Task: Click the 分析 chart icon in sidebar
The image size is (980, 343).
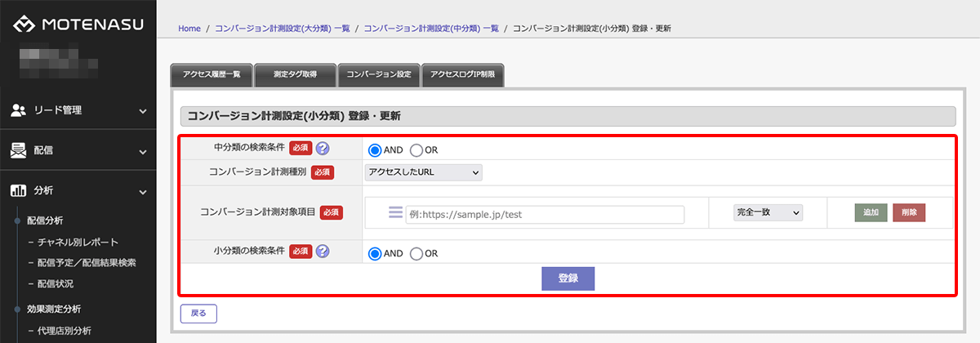Action: click(x=19, y=191)
